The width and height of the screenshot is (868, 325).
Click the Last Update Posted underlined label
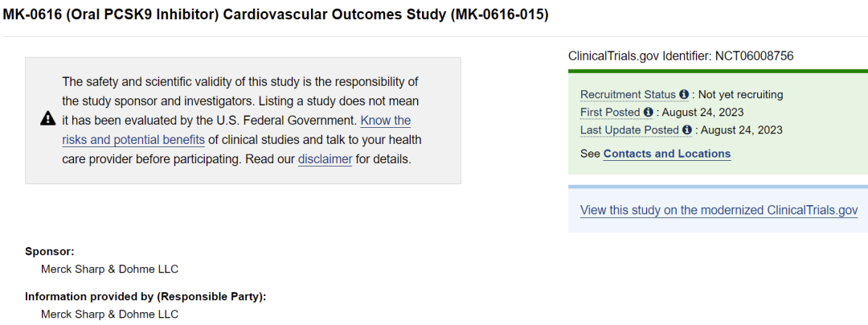pos(629,130)
